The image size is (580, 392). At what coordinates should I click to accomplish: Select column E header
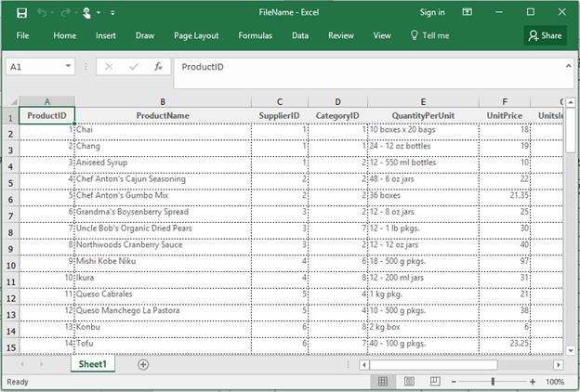click(x=423, y=101)
